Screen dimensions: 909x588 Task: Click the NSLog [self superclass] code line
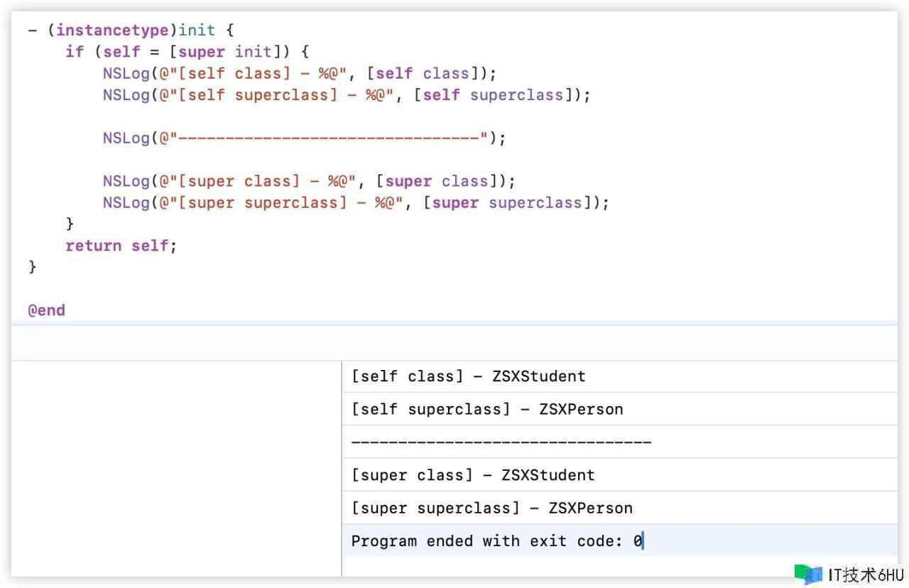(346, 95)
